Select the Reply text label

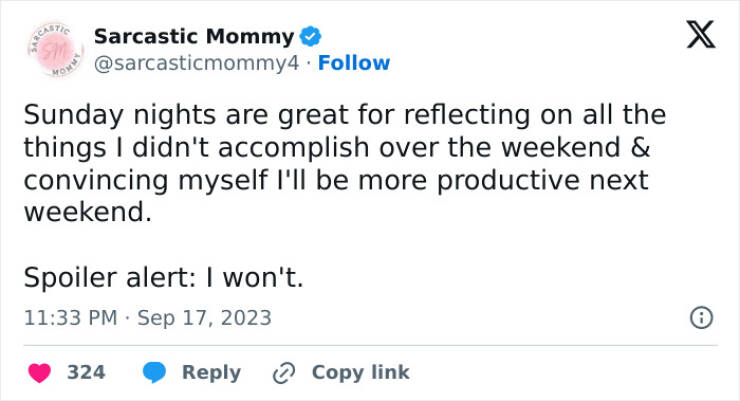pos(211,372)
